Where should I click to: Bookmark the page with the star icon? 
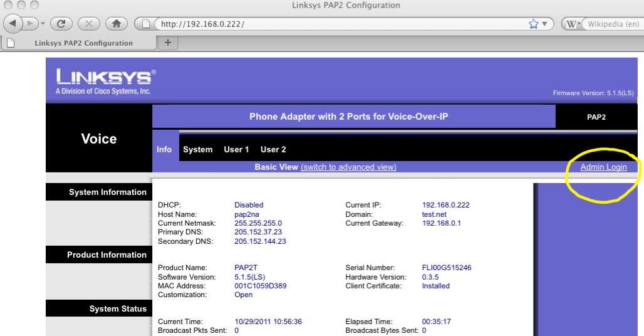coord(533,24)
